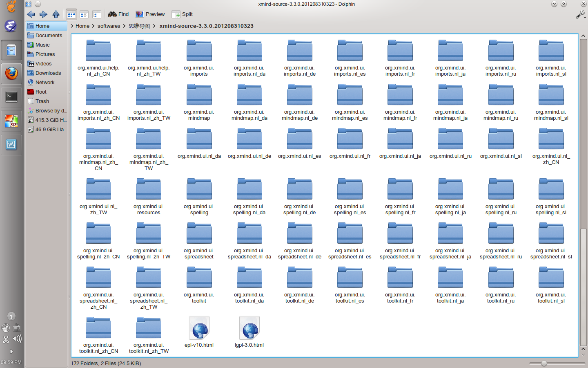Click the 09:59 PM clock
This screenshot has width=588, height=368.
coord(11,362)
